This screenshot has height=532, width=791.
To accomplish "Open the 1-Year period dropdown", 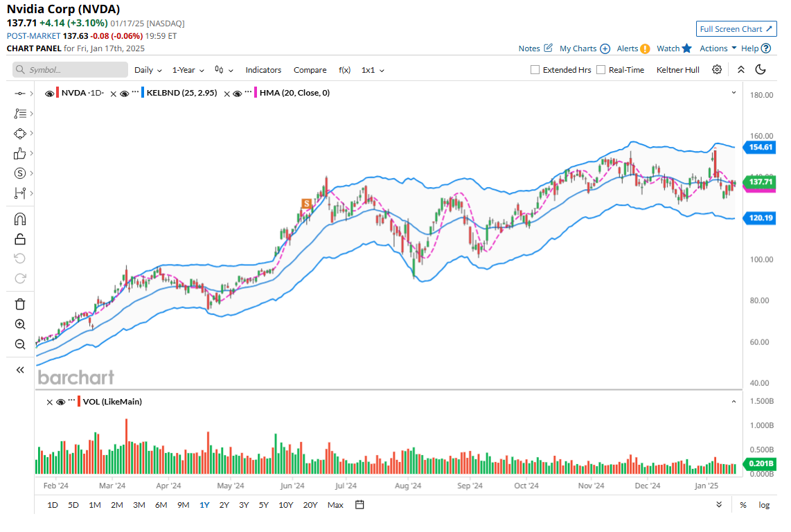I will (188, 70).
